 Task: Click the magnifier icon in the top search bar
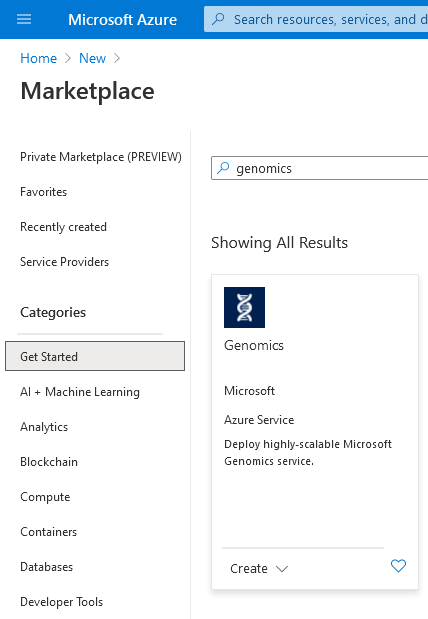(218, 19)
